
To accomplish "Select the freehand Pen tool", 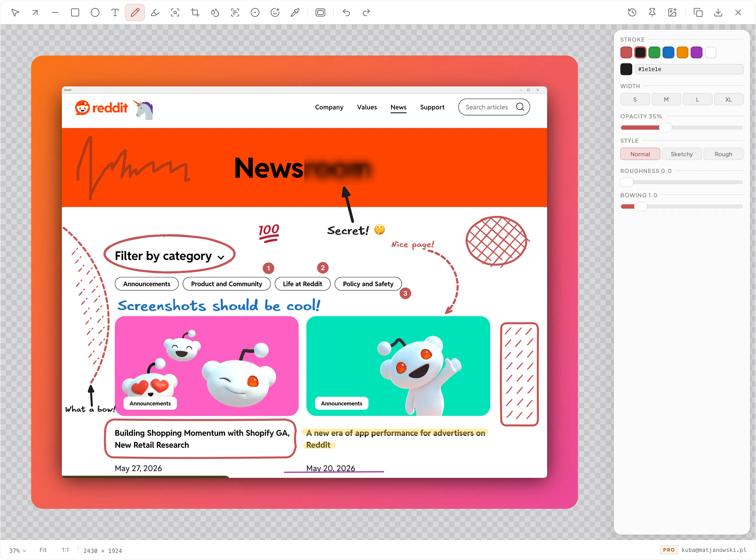I will [135, 12].
